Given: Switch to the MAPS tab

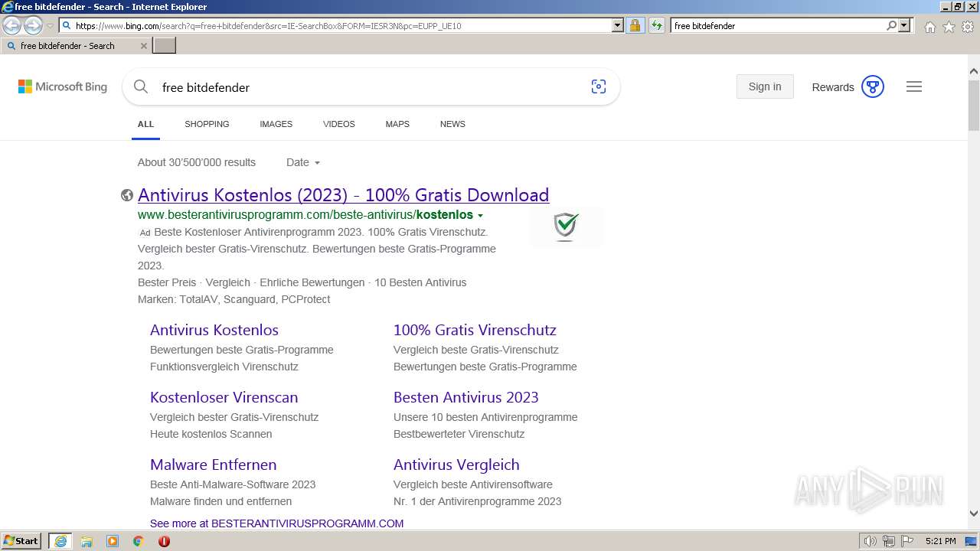Looking at the screenshot, I should tap(397, 124).
